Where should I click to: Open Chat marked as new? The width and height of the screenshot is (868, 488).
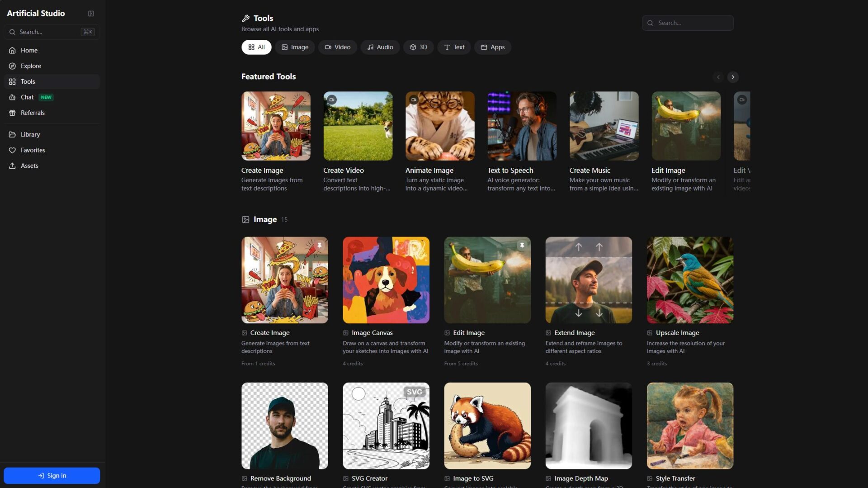tap(27, 97)
